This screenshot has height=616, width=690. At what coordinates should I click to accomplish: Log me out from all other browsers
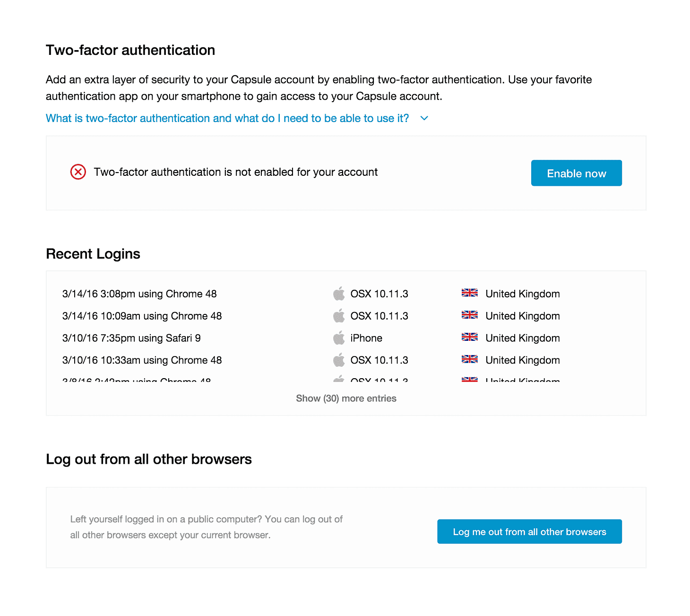529,532
